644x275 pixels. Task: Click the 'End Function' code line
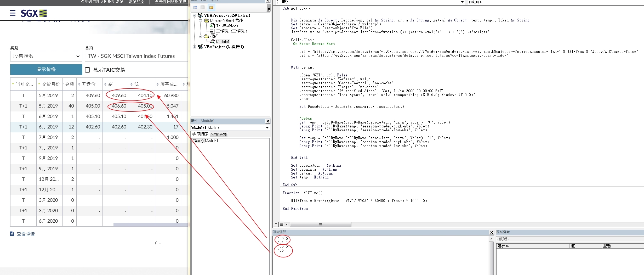point(295,209)
